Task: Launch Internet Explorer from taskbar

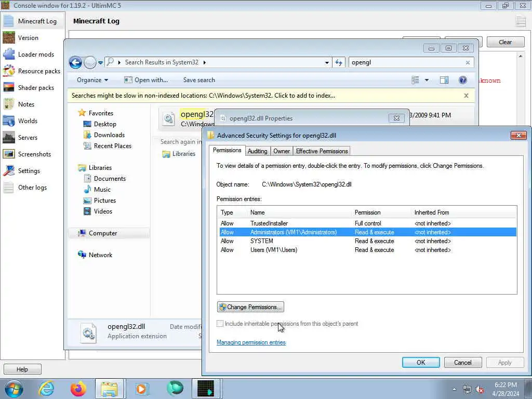Action: tap(46, 389)
